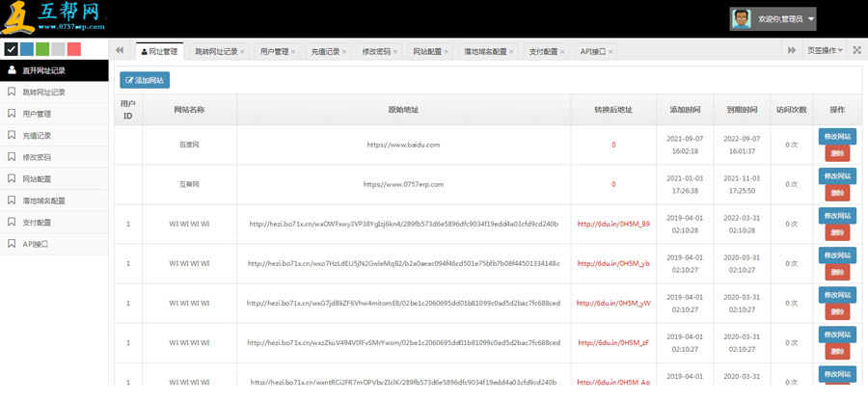This screenshot has width=868, height=401.
Task: Click 修改网站 for the 百度网 row
Action: tap(837, 137)
